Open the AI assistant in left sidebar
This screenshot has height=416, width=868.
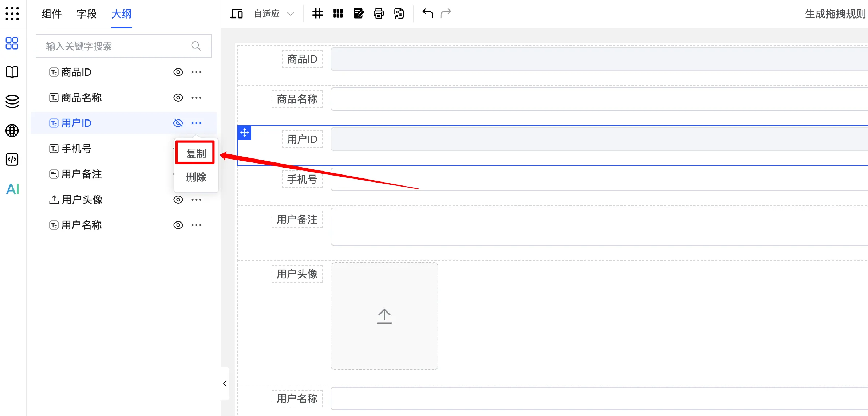tap(12, 189)
